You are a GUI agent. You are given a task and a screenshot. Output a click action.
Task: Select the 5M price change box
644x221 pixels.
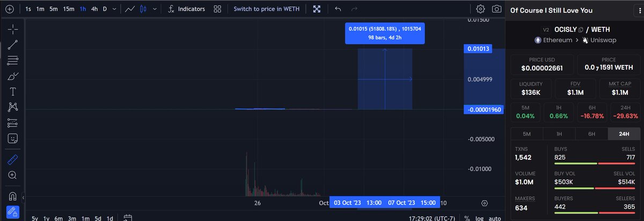(526, 113)
